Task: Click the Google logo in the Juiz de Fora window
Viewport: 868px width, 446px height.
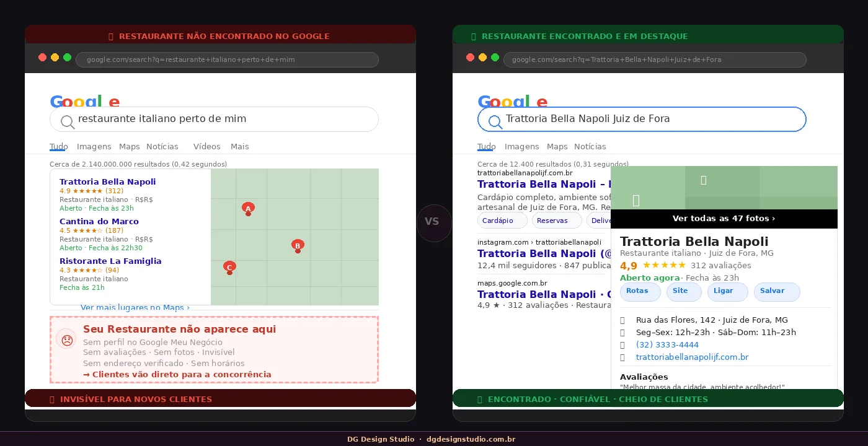Action: coord(513,102)
